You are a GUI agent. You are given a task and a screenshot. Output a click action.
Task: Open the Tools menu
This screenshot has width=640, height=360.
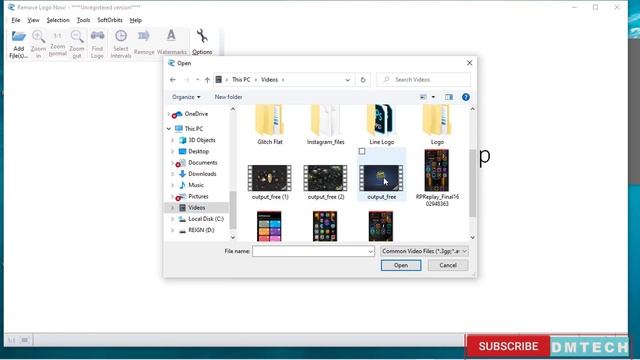[x=83, y=20]
